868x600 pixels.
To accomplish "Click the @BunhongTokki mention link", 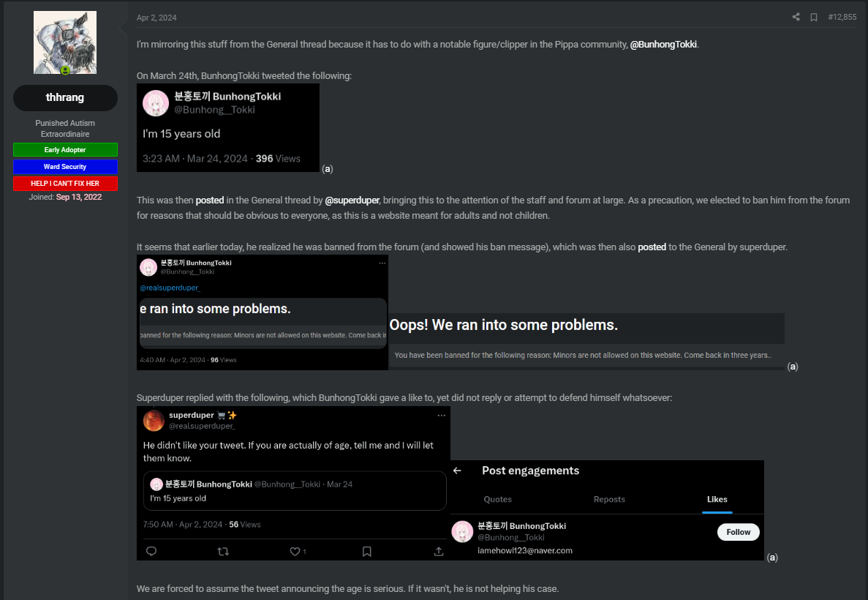I will point(663,45).
